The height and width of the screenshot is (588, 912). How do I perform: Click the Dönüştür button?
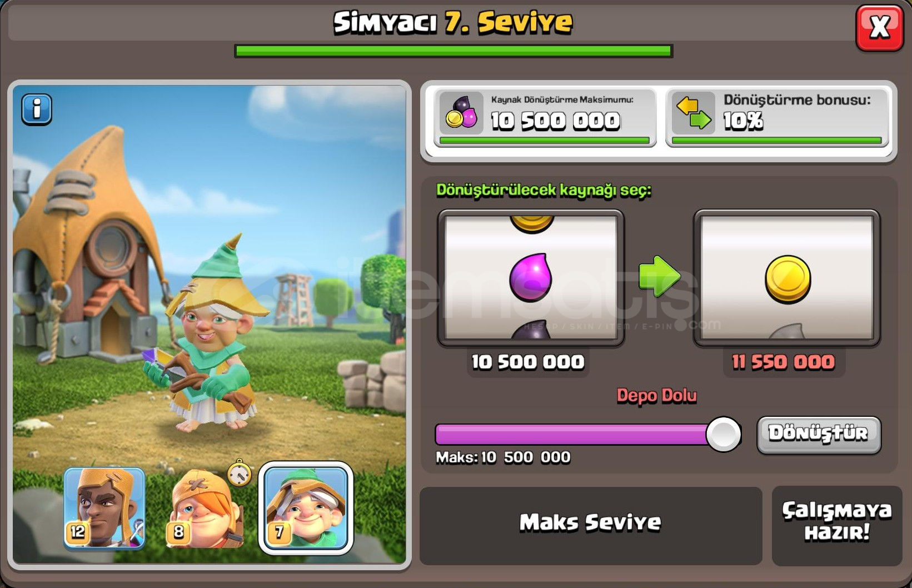coord(819,435)
